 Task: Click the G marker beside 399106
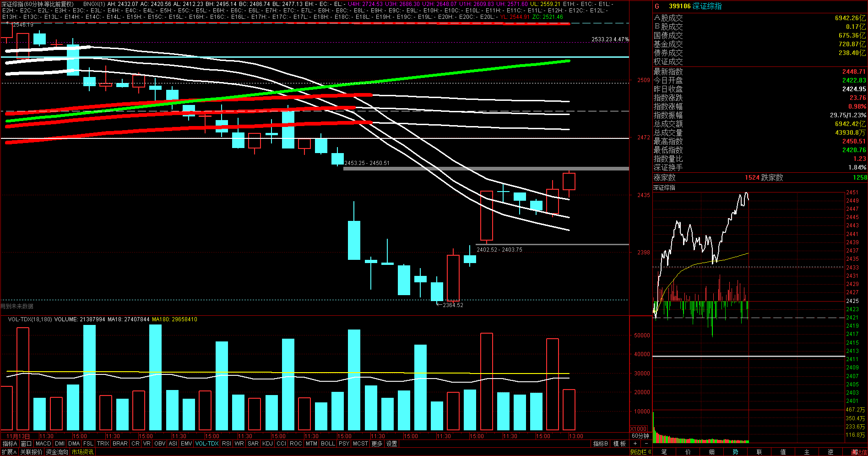coord(657,6)
